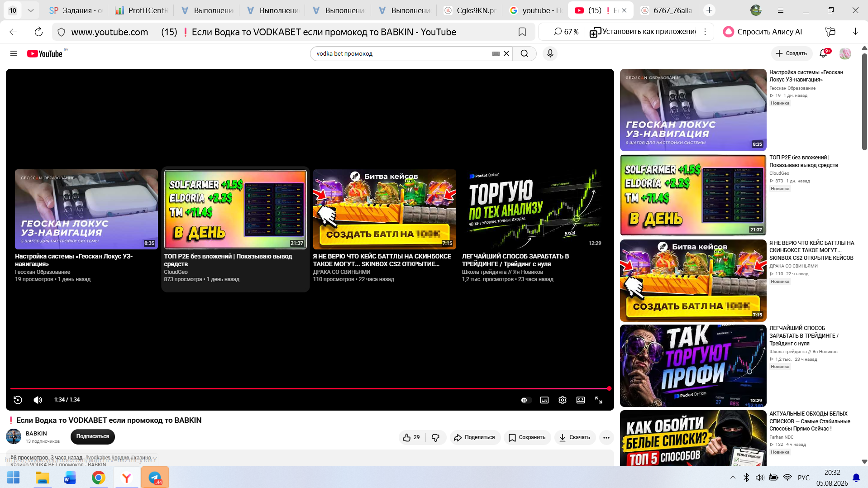The width and height of the screenshot is (868, 488).
Task: Open player settings gear
Action: (x=563, y=400)
